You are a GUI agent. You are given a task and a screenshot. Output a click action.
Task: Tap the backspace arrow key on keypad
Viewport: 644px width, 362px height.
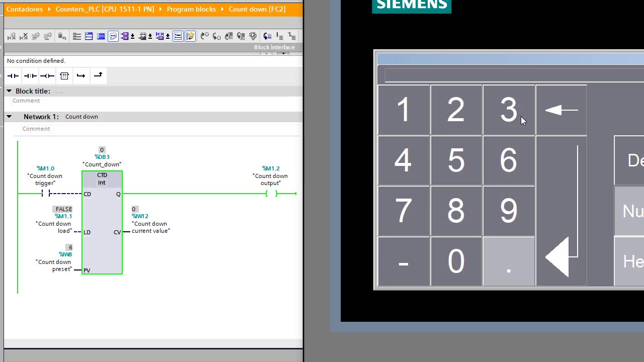click(561, 110)
